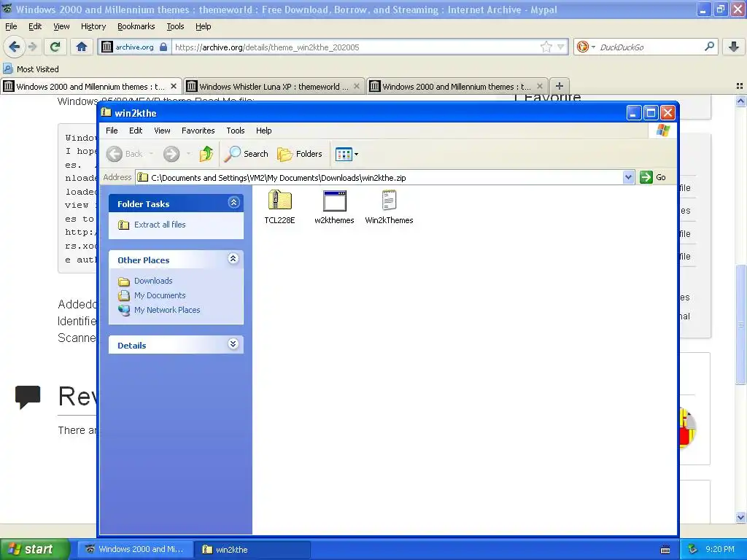Click the taskbar clock 9:20 PM
Viewport: 747px width, 560px height.
pyautogui.click(x=720, y=549)
